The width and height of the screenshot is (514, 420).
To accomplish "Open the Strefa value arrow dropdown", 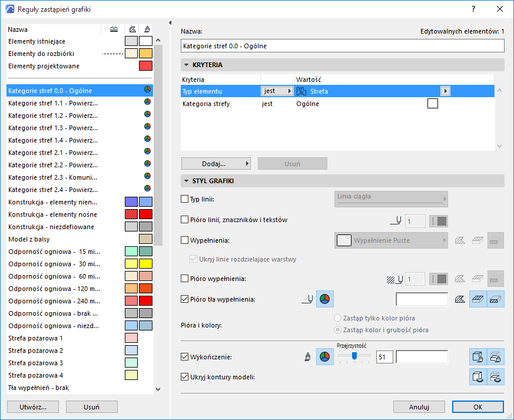I will [445, 91].
